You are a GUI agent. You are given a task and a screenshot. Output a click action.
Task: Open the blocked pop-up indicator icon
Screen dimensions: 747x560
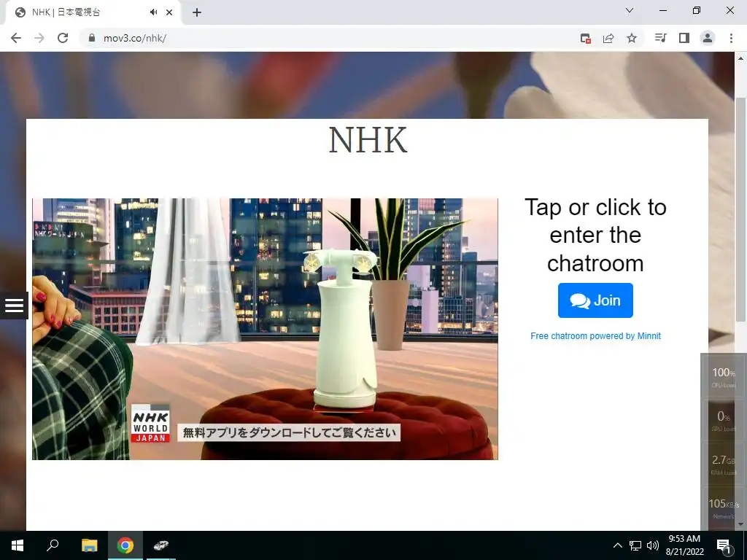point(586,38)
